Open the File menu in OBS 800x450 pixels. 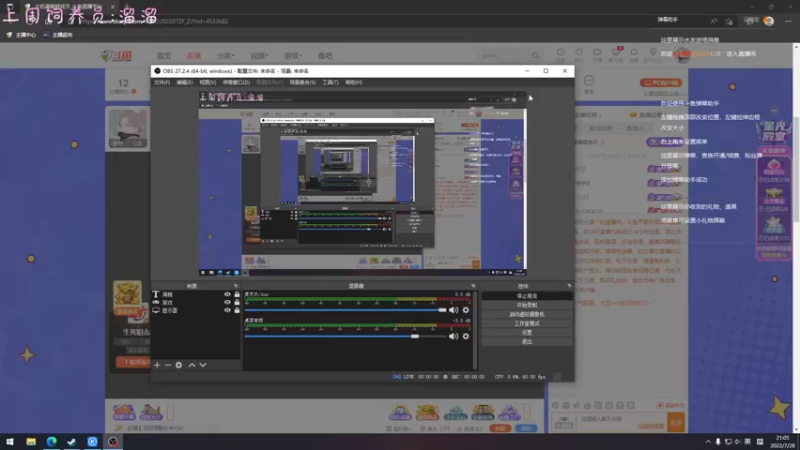(x=162, y=82)
